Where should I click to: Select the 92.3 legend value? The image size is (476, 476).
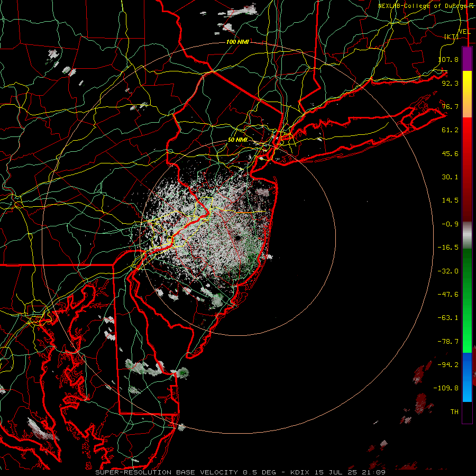(450, 83)
